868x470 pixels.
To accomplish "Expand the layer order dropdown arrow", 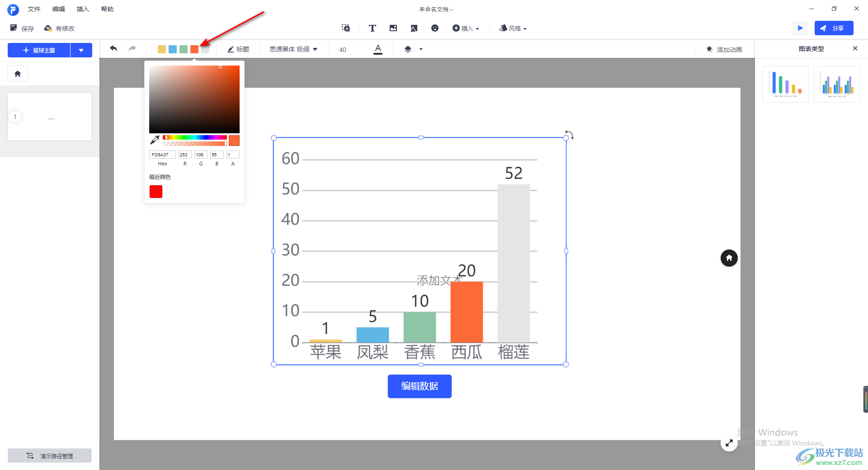I will [x=421, y=49].
